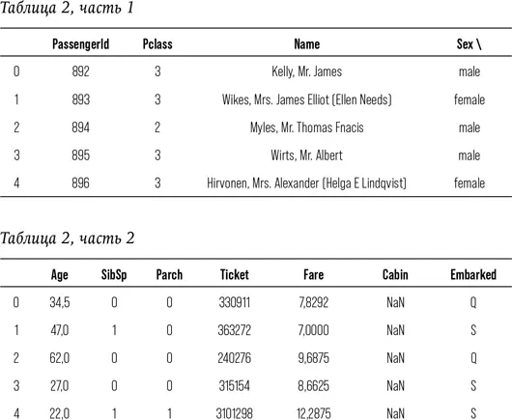The image size is (512, 420).
Task: Click the PassengerId column header
Action: point(80,43)
